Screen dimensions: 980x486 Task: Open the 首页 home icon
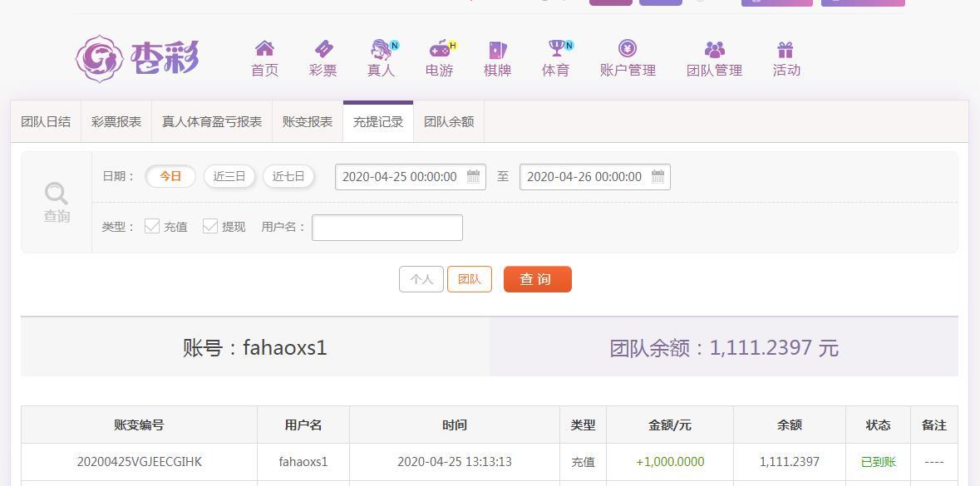point(264,56)
